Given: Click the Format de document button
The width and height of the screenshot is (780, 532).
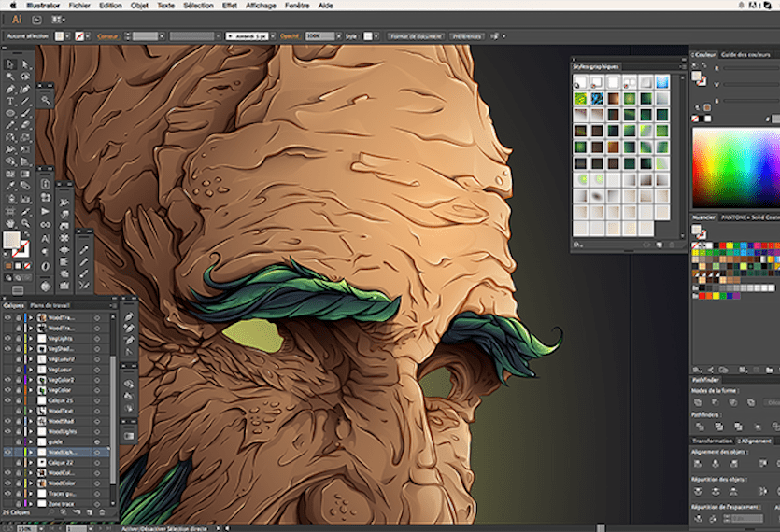Looking at the screenshot, I should click(416, 36).
